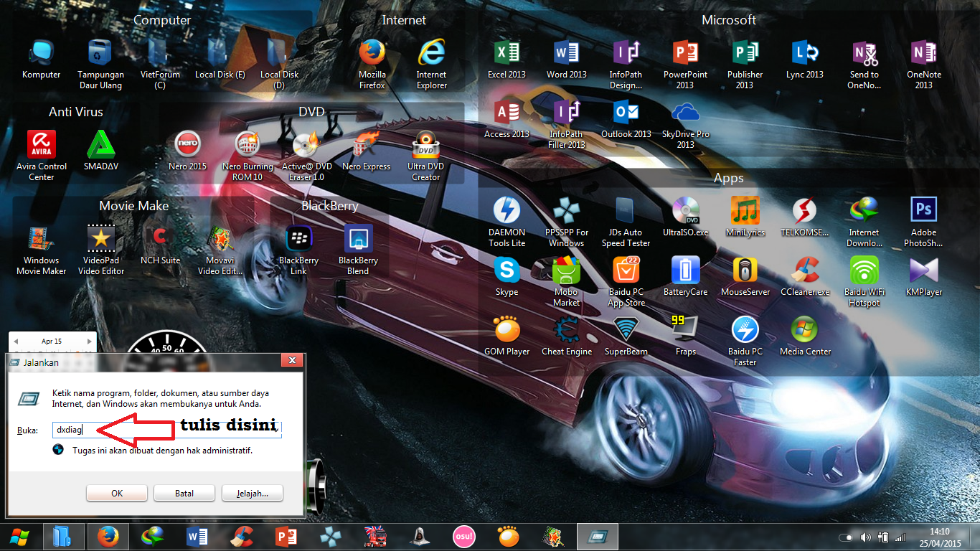This screenshot has height=551, width=980.
Task: Open Access 2013 shortcut
Action: pos(507,119)
